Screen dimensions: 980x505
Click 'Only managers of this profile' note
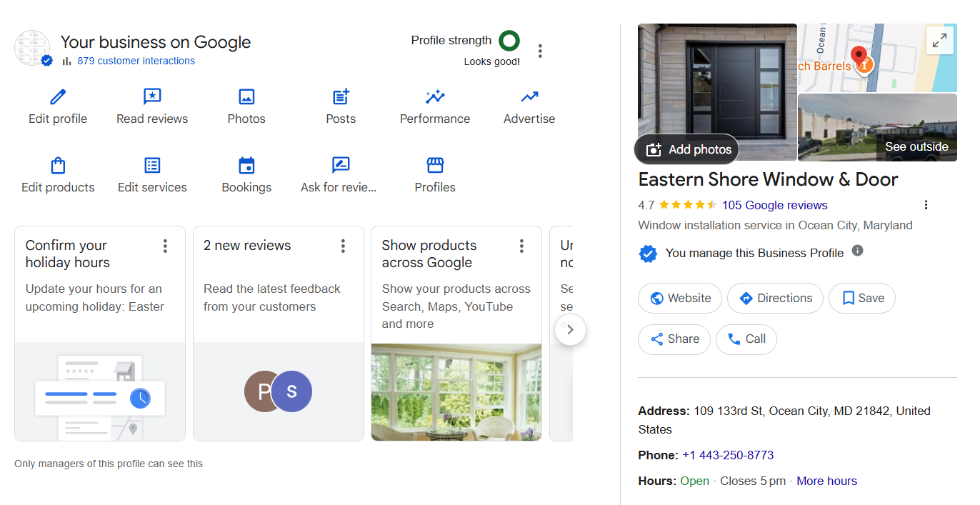coord(109,464)
